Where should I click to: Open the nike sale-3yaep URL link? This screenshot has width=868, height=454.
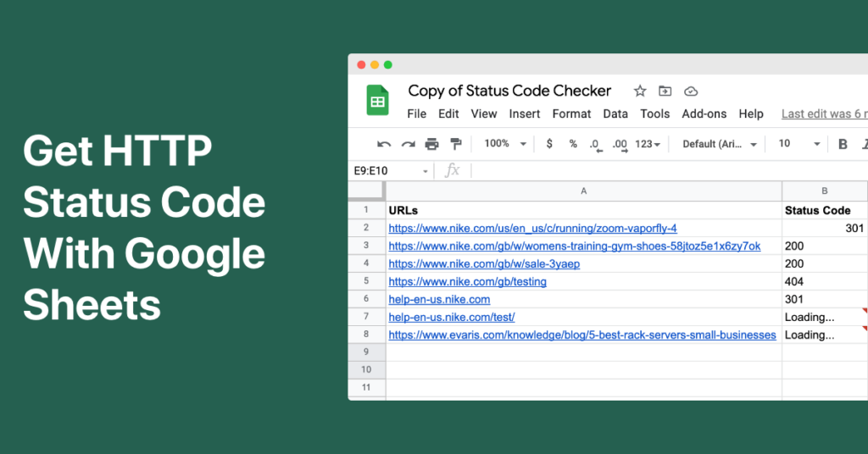484,263
